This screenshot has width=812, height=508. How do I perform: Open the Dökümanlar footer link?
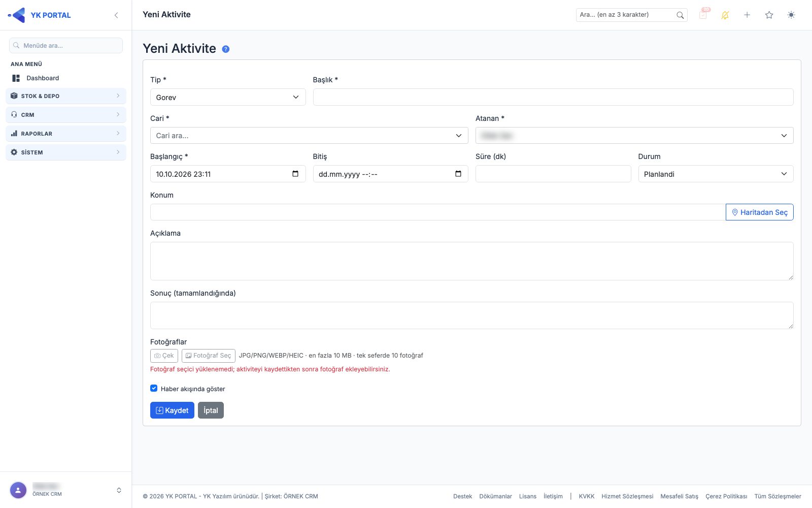point(496,496)
